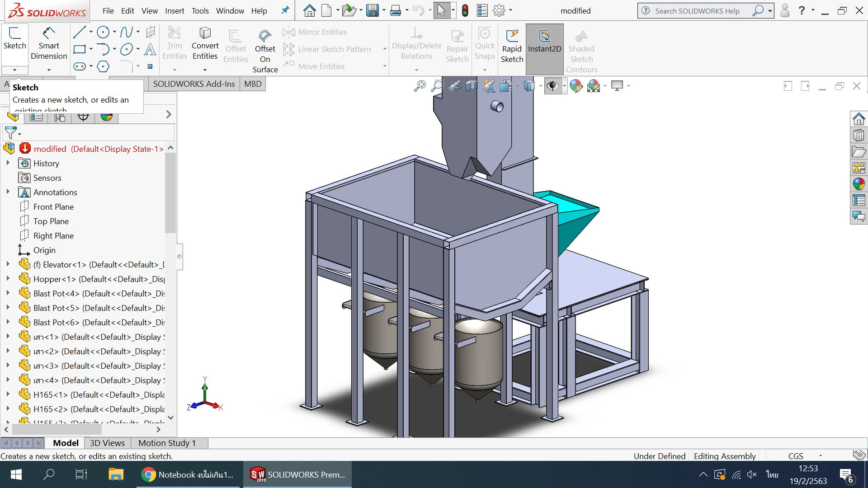This screenshot has width=868, height=488.
Task: Switch to Motion Study 1 tab
Action: (x=167, y=443)
